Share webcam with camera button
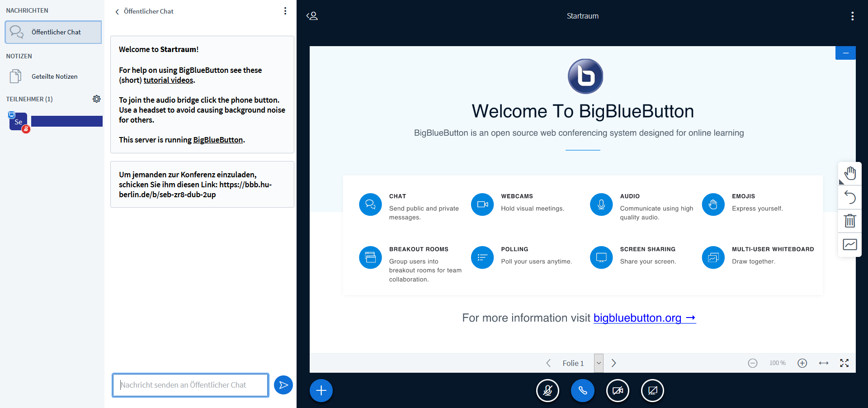The height and width of the screenshot is (408, 868). click(x=618, y=390)
